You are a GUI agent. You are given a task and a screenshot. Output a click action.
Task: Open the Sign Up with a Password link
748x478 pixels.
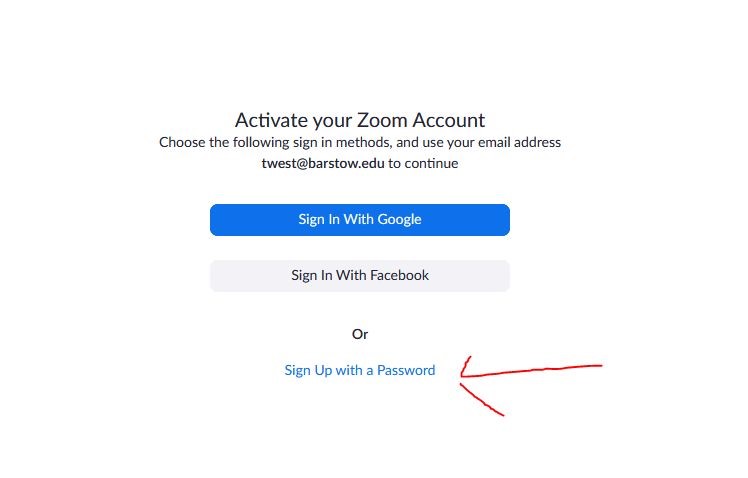coord(360,370)
